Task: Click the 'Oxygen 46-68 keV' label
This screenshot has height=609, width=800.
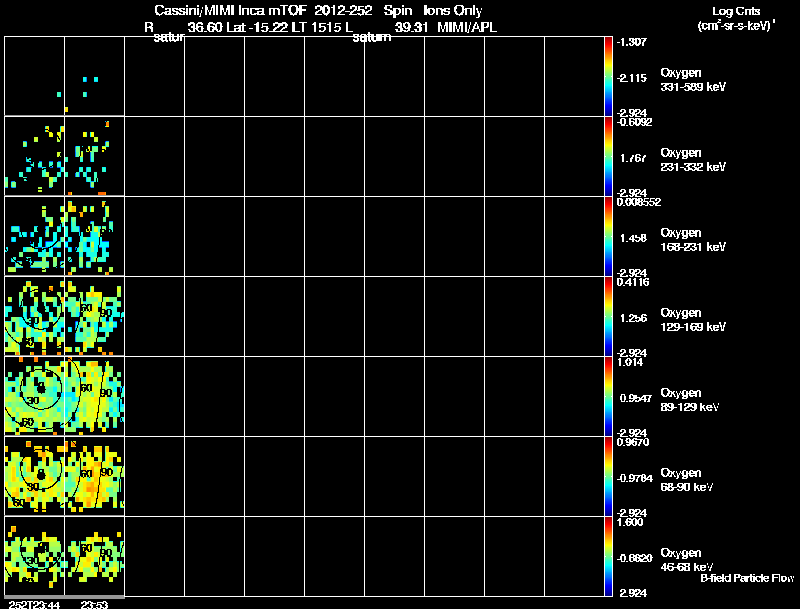Action: coord(687,560)
